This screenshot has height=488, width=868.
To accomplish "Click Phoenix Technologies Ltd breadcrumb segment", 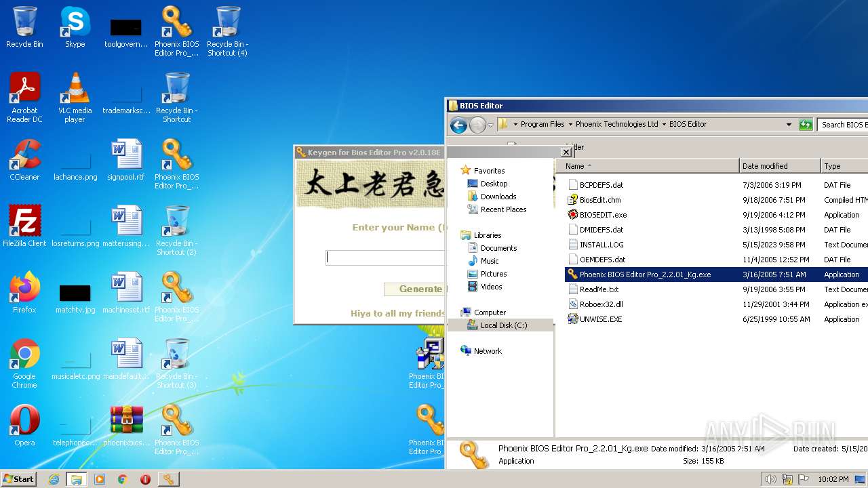I will click(616, 124).
